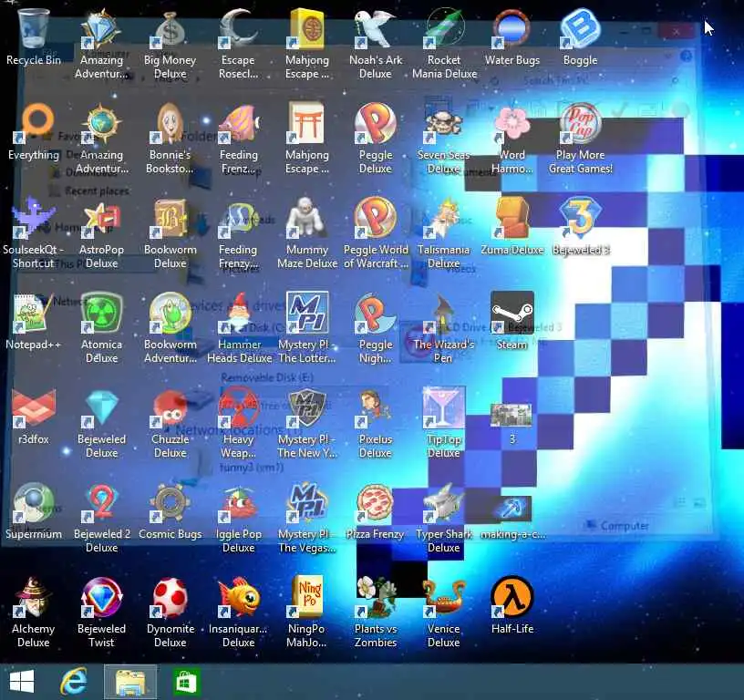Image resolution: width=744 pixels, height=700 pixels.
Task: Open Plants vs Zombies icon
Action: 375,598
